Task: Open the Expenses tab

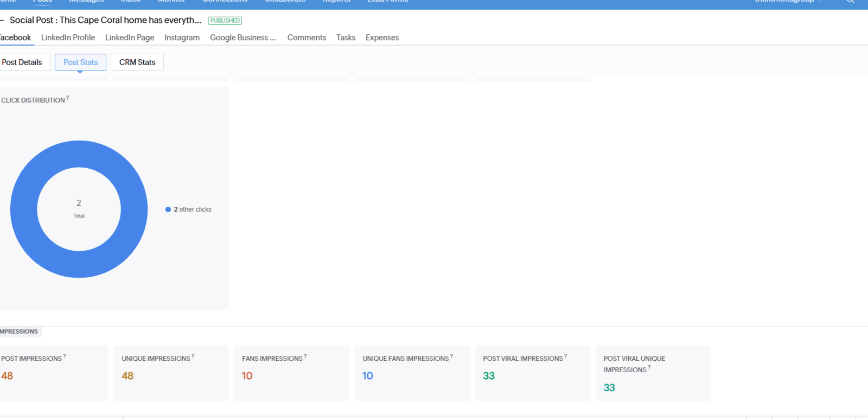Action: [x=382, y=37]
